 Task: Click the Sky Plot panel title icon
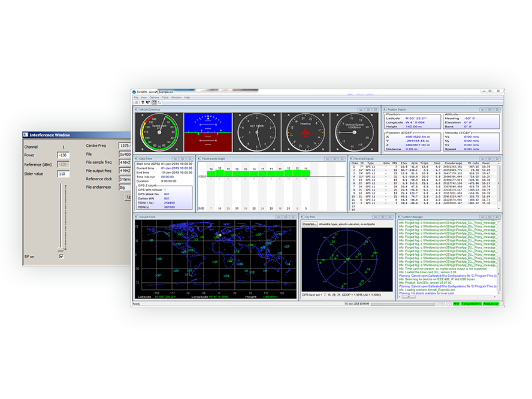[303, 217]
